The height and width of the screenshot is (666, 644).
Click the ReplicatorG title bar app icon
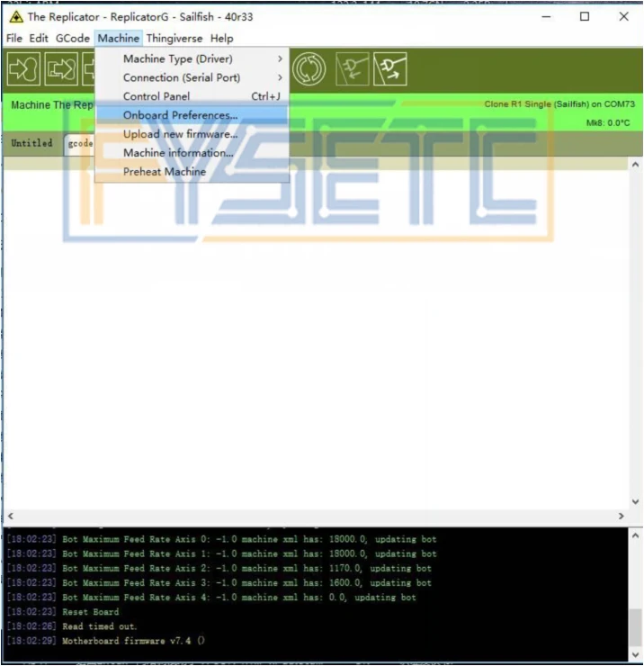(16, 17)
